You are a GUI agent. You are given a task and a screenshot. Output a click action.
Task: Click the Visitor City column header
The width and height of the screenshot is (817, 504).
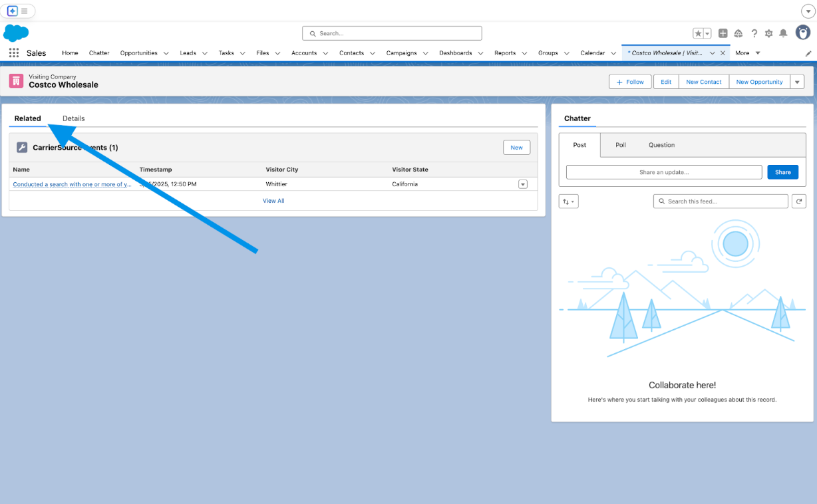click(282, 170)
